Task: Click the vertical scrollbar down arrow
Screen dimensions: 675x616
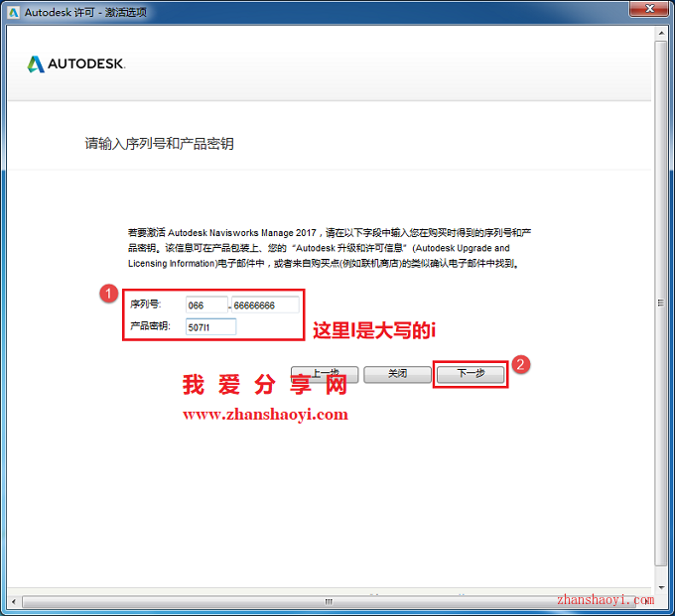Action: click(661, 587)
